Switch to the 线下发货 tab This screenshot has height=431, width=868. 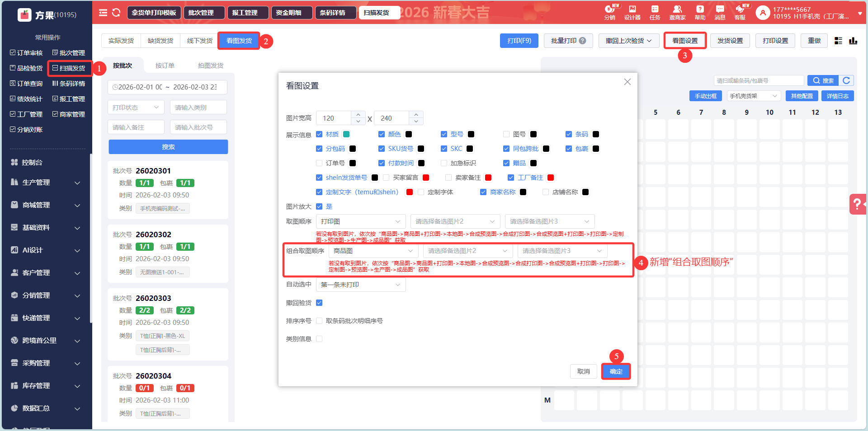tap(200, 41)
